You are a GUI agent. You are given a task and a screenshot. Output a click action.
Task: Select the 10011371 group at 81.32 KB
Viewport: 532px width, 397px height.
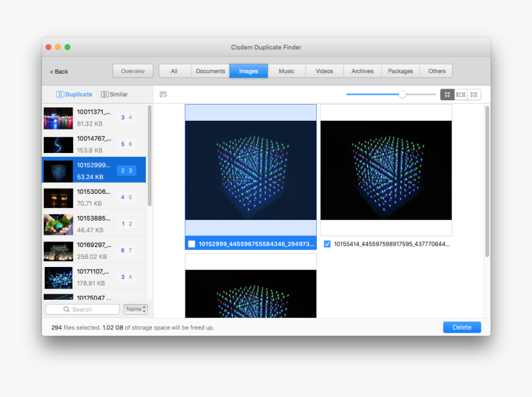[x=94, y=118]
